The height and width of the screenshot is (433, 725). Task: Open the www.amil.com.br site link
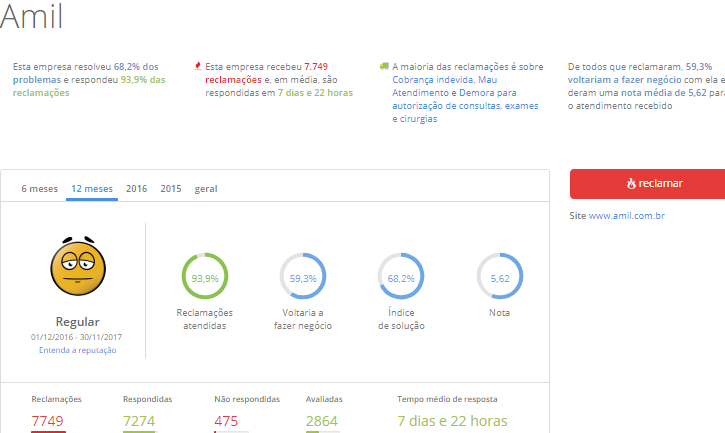pyautogui.click(x=627, y=216)
